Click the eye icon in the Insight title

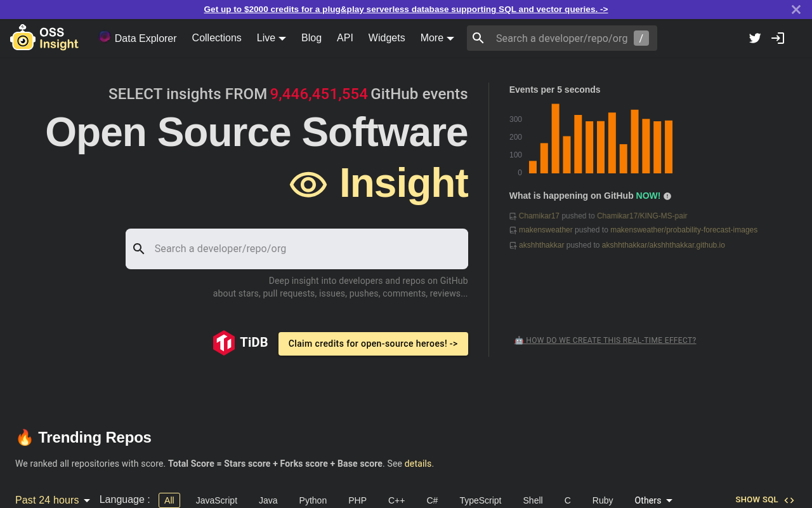pos(308,185)
